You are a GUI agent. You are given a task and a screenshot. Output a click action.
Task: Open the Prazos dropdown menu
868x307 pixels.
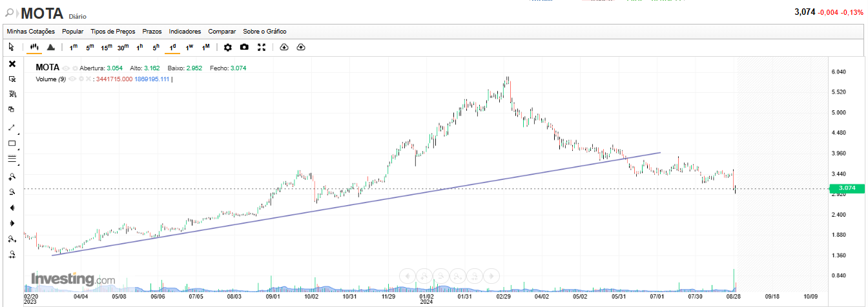click(x=152, y=31)
